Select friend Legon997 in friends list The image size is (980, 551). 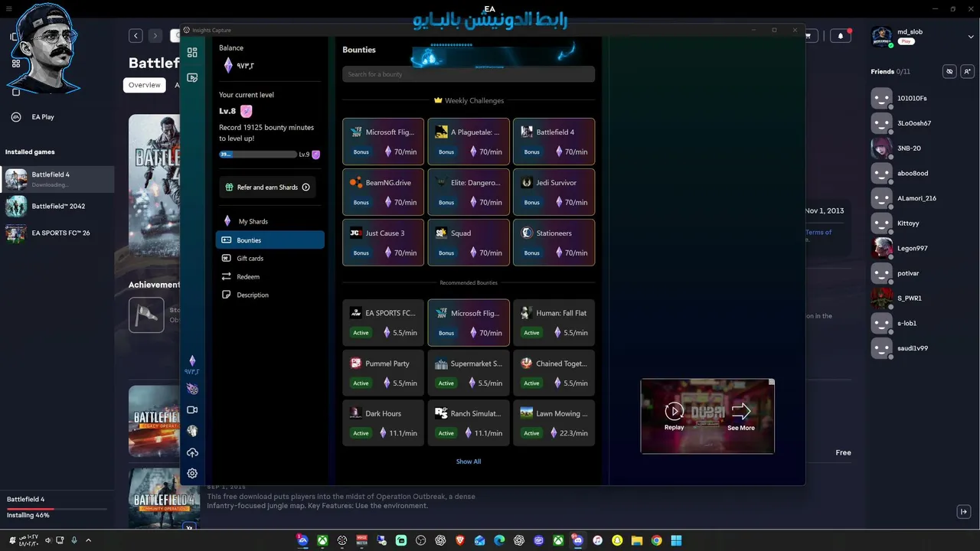click(x=922, y=249)
